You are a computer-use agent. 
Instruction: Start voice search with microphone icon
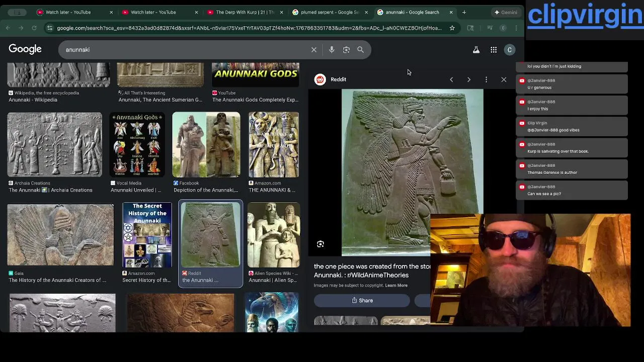(x=332, y=50)
